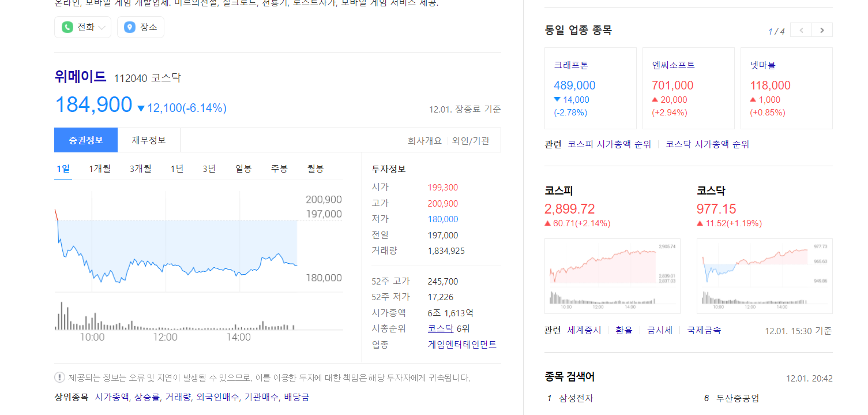
Task: Select the 3개월 chart period tab
Action: point(141,169)
